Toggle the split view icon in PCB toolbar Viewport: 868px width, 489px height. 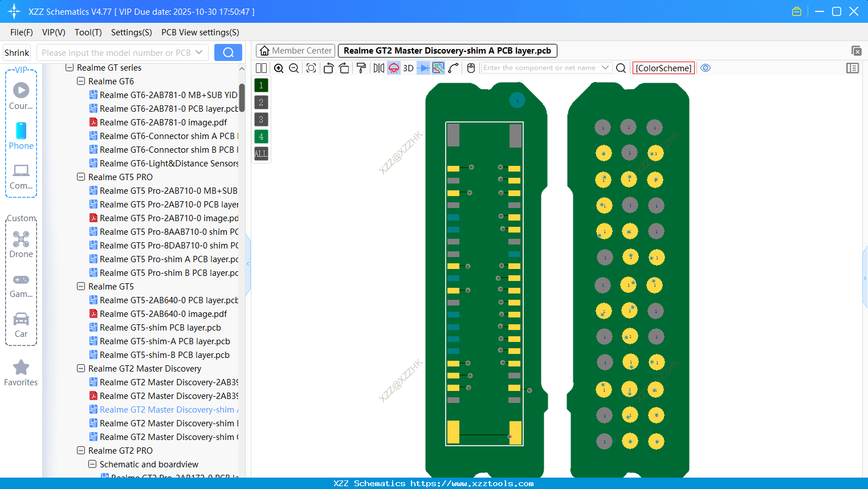coord(261,68)
